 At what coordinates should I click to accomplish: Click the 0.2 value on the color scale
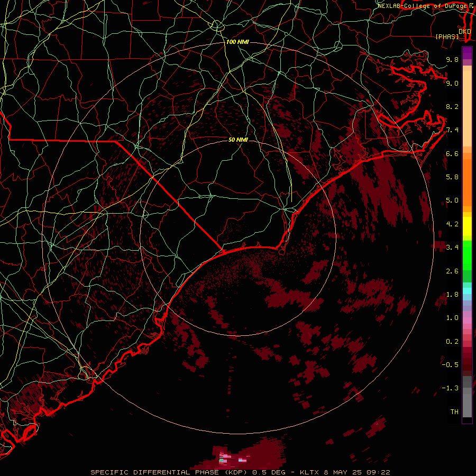coord(452,342)
